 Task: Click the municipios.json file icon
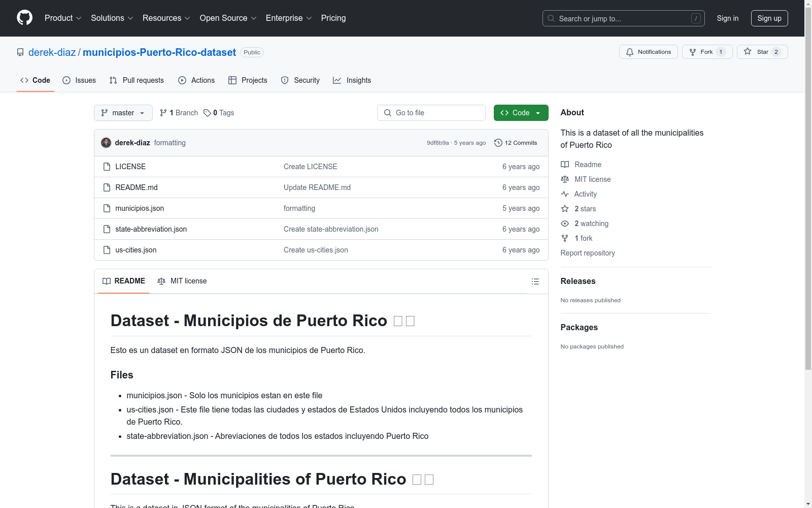pyautogui.click(x=107, y=208)
